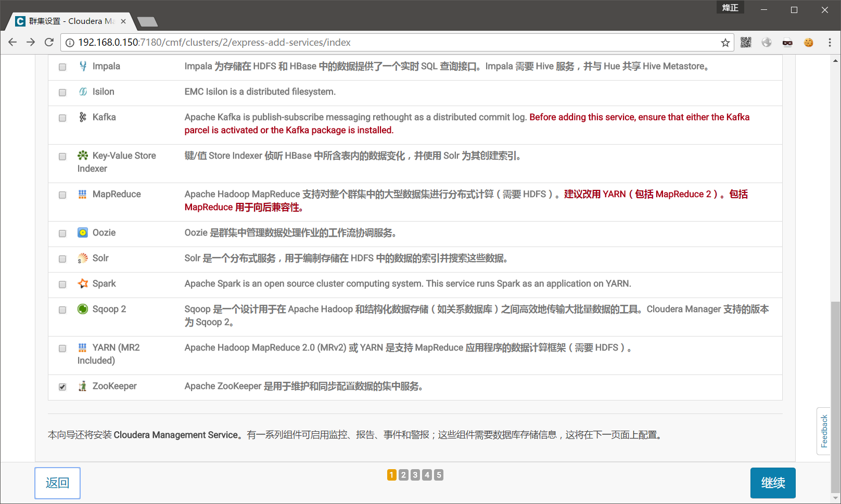Open Chrome's three-dot menu

(830, 43)
